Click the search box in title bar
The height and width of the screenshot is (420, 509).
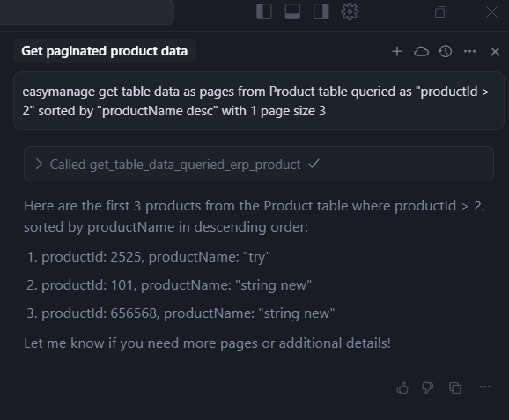click(x=87, y=12)
